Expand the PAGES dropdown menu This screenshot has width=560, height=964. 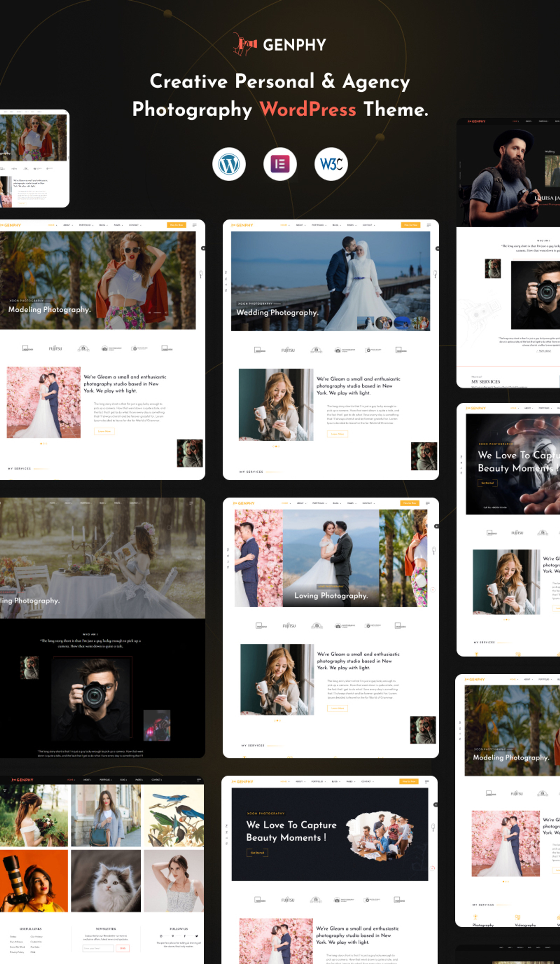point(119,225)
